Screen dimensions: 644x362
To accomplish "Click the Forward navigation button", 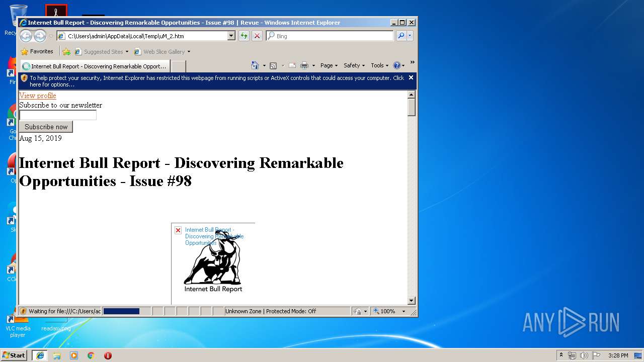I will 40,36.
